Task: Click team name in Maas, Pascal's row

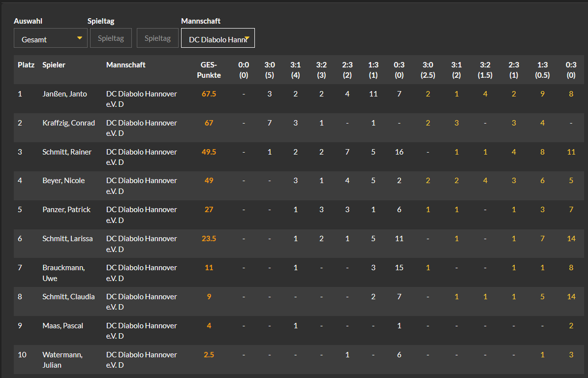Action: pyautogui.click(x=141, y=331)
